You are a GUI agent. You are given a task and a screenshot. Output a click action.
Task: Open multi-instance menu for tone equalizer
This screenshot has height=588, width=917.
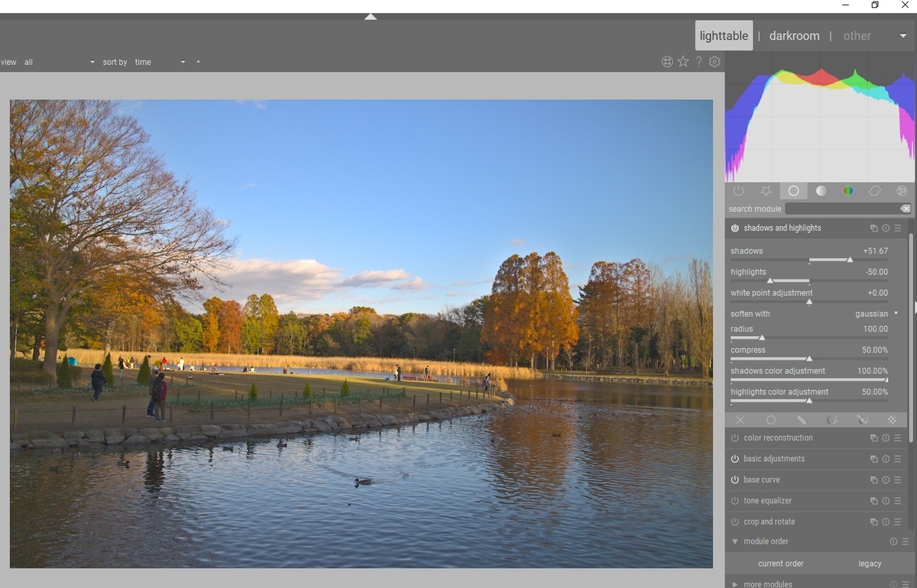click(873, 501)
